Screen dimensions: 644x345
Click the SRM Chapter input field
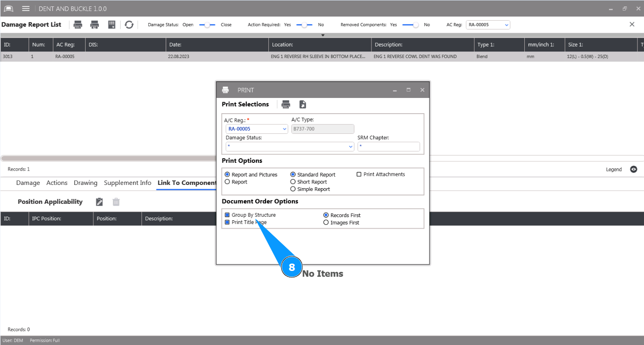click(389, 147)
